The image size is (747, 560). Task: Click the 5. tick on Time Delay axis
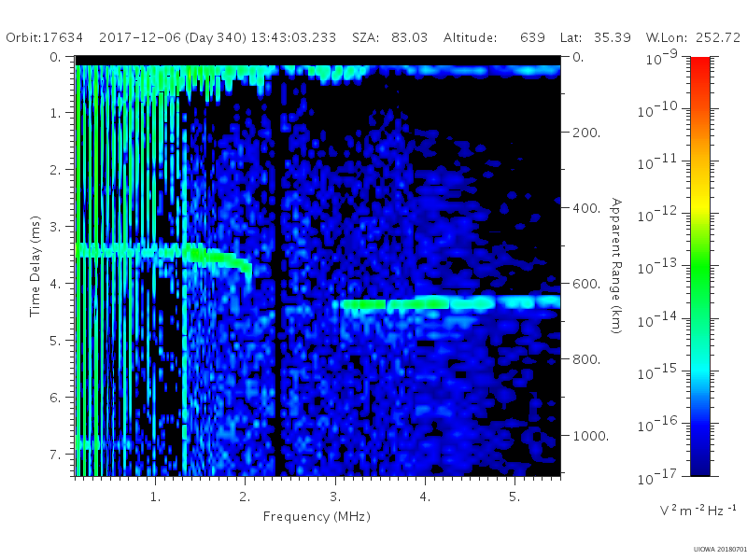55,341
